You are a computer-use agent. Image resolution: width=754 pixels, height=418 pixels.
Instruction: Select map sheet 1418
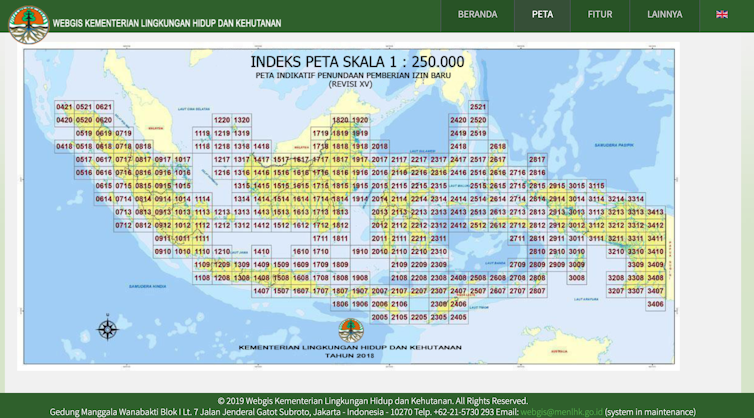[x=261, y=146]
